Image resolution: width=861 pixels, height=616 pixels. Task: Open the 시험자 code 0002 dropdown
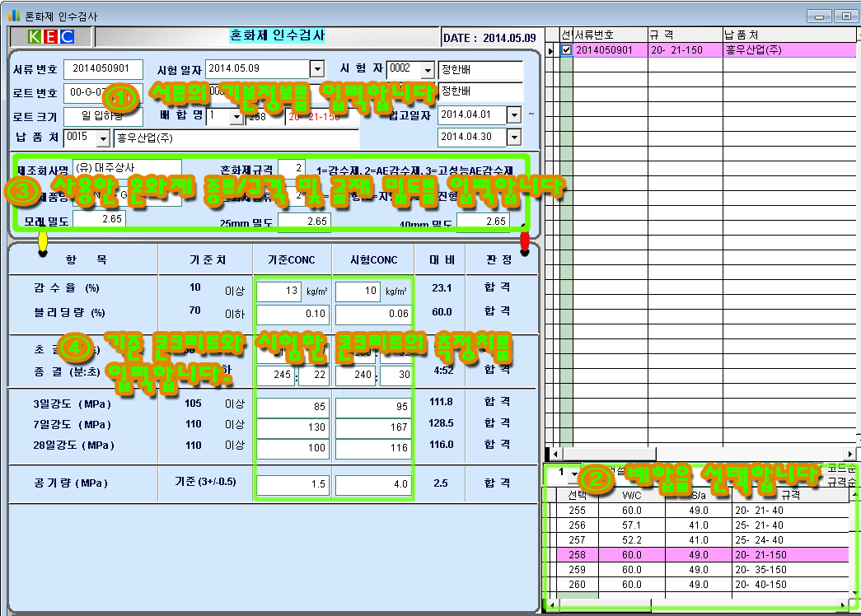(x=428, y=70)
